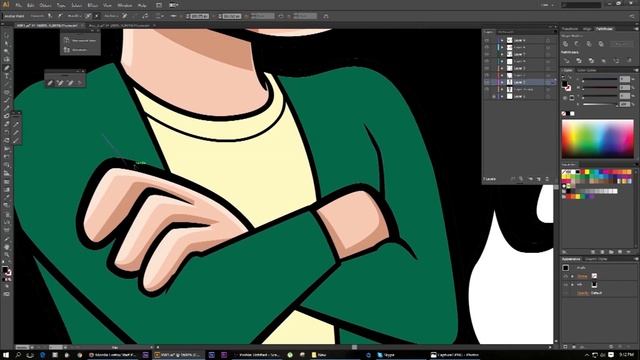Click target circle of the selected layer
Screen dimensions: 640x360
(x=548, y=82)
